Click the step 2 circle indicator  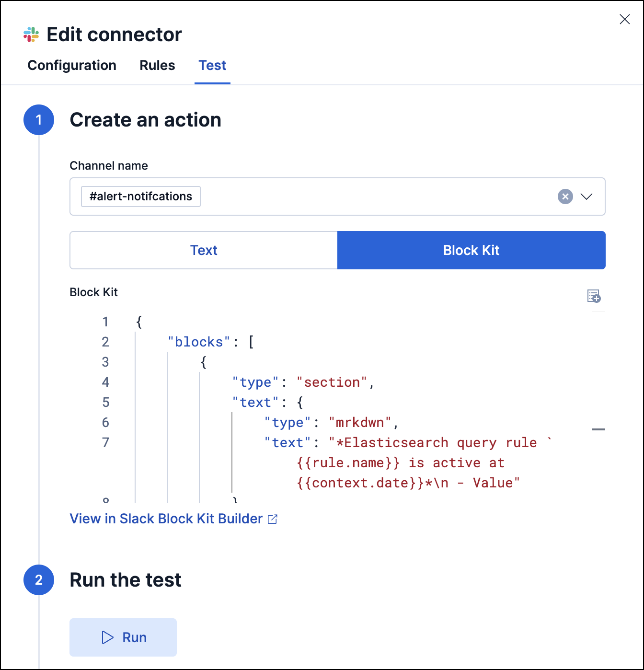39,580
